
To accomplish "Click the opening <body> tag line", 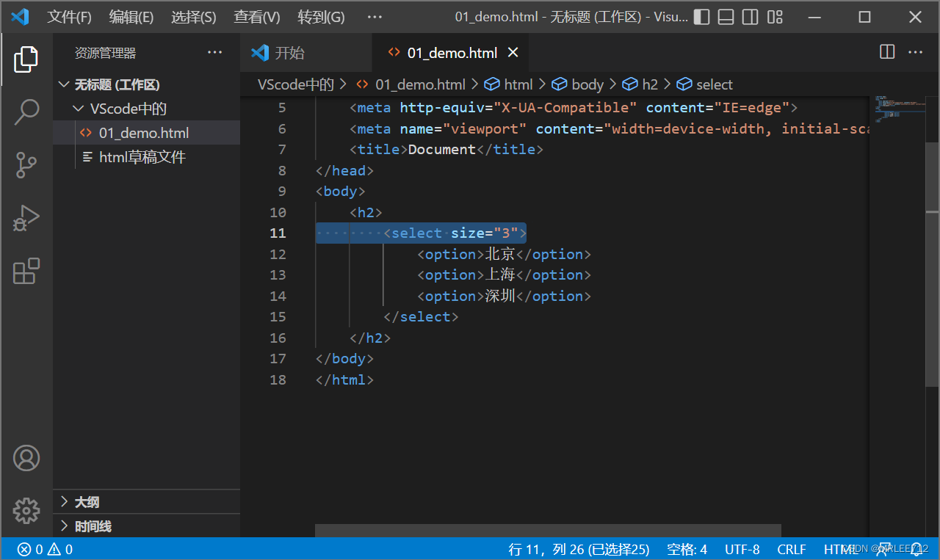I will [340, 191].
